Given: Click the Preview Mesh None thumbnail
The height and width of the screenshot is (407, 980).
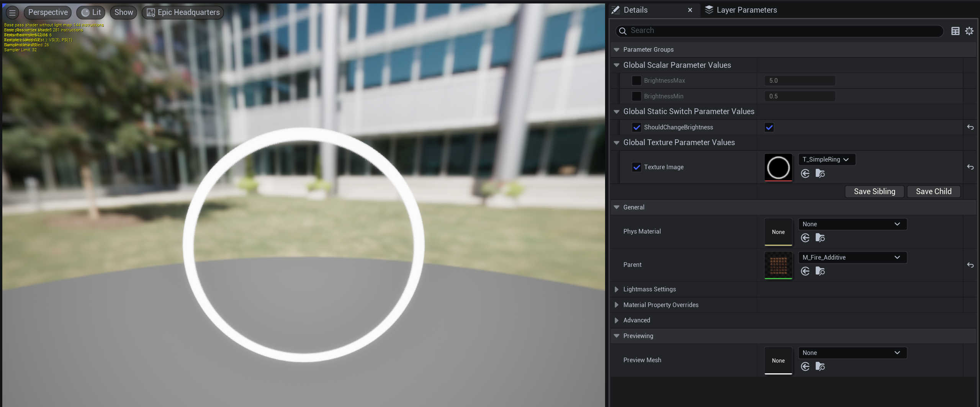Looking at the screenshot, I should coord(778,361).
